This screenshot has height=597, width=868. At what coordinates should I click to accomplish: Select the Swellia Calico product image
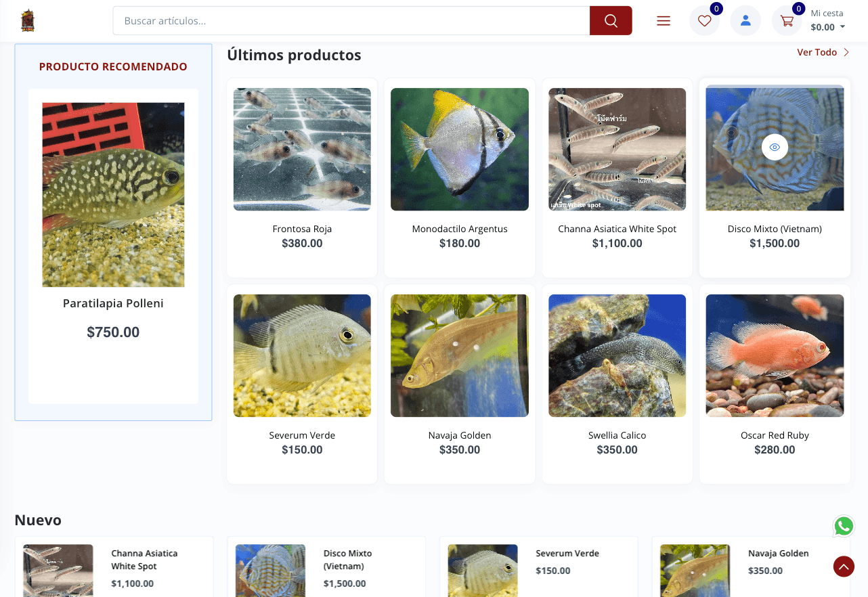tap(617, 355)
